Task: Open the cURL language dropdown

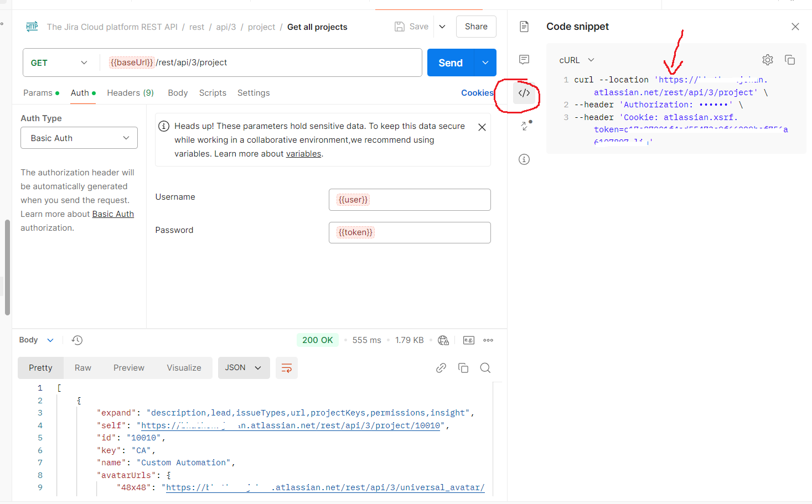Action: pos(576,60)
